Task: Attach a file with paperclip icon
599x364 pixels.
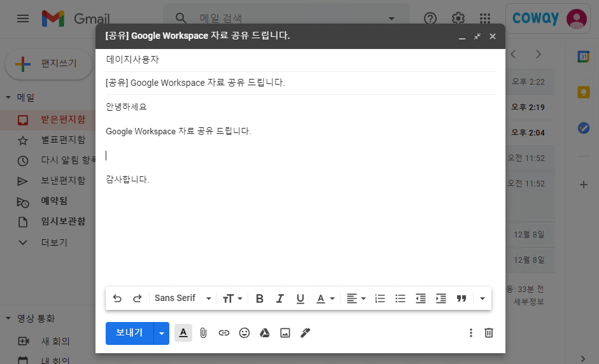Action: 203,333
